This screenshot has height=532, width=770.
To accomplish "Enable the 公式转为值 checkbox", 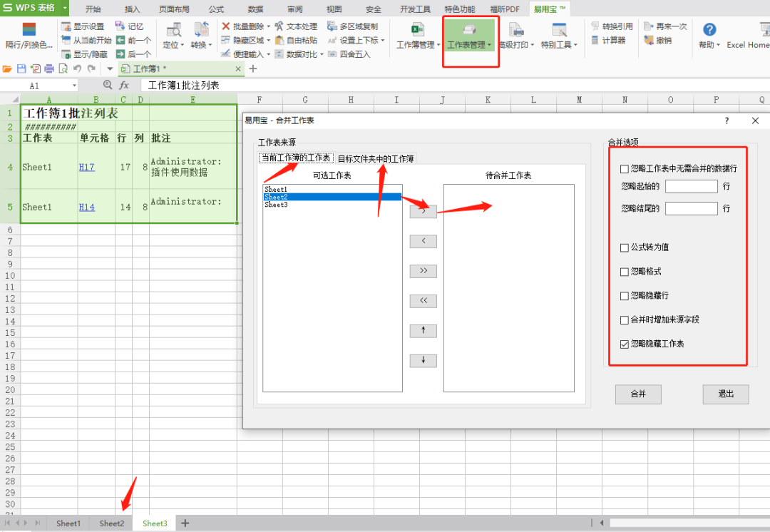I will tap(624, 247).
